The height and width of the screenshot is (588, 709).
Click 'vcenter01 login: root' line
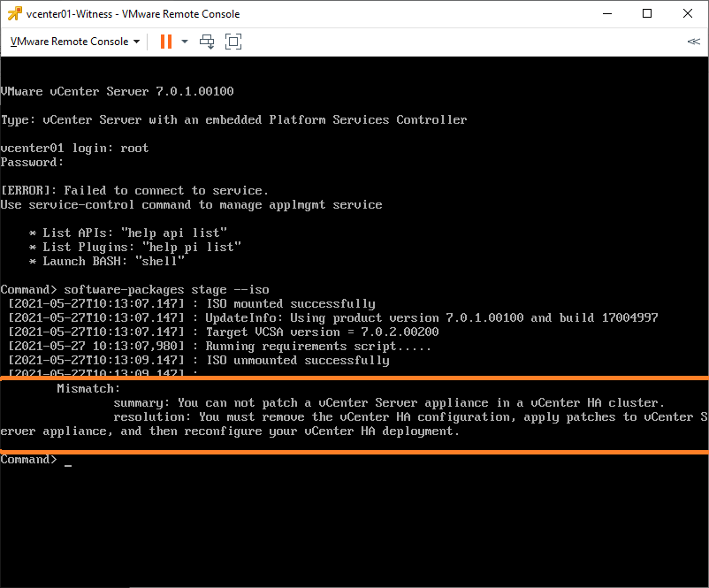pos(74,149)
